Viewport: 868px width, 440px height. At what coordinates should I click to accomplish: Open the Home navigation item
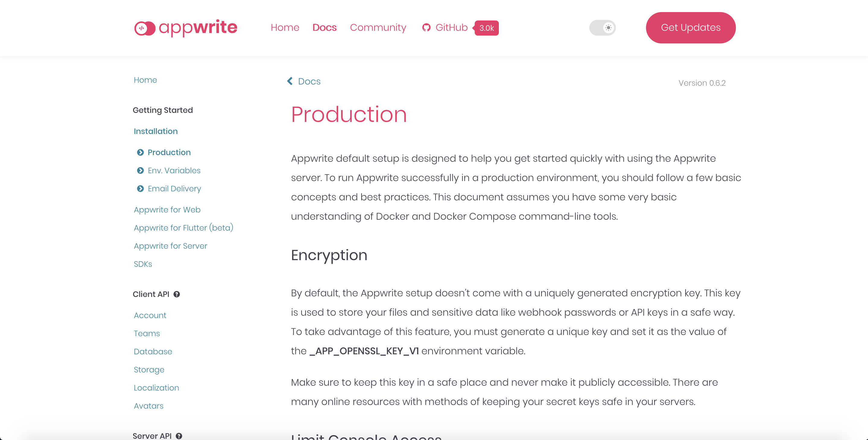(285, 28)
